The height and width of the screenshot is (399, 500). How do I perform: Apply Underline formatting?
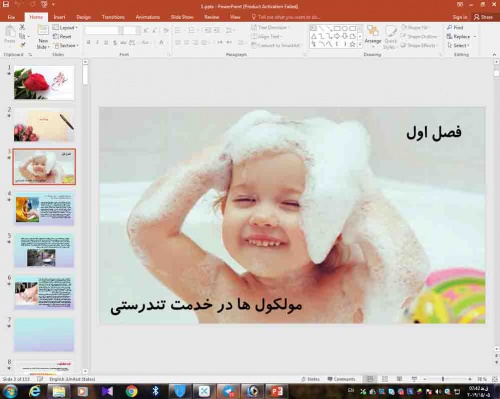pyautogui.click(x=106, y=42)
